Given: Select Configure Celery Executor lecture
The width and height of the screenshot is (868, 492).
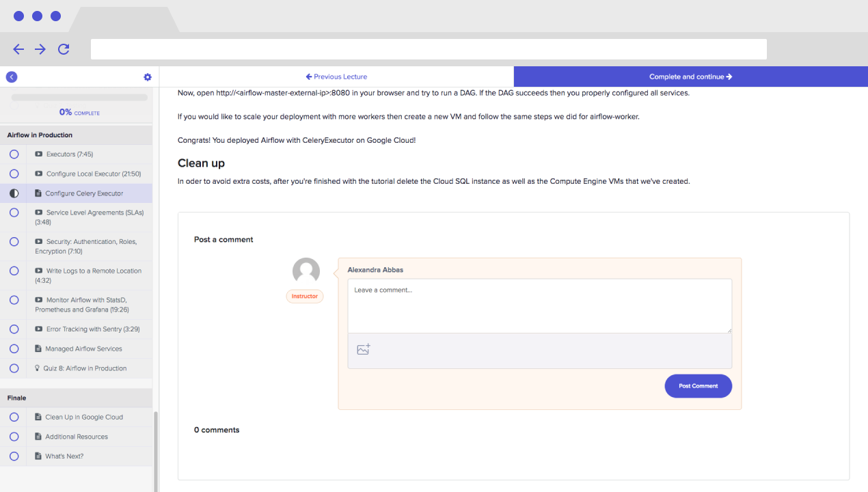Looking at the screenshot, I should click(x=76, y=193).
